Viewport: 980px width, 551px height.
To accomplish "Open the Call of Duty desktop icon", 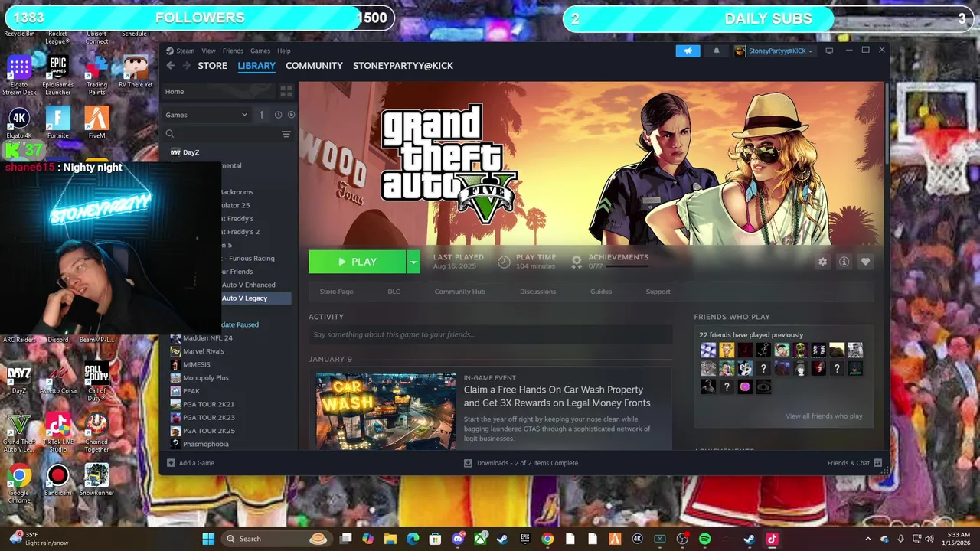I will pos(96,382).
